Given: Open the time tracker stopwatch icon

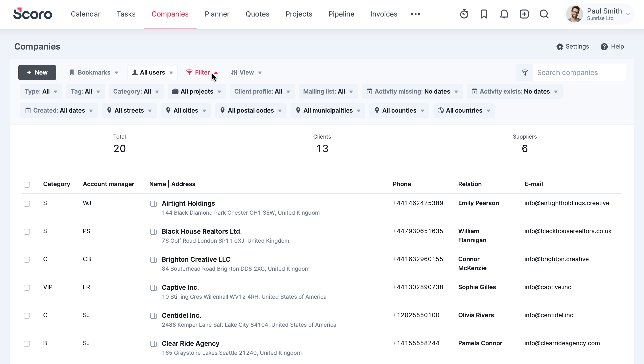Looking at the screenshot, I should click(464, 14).
